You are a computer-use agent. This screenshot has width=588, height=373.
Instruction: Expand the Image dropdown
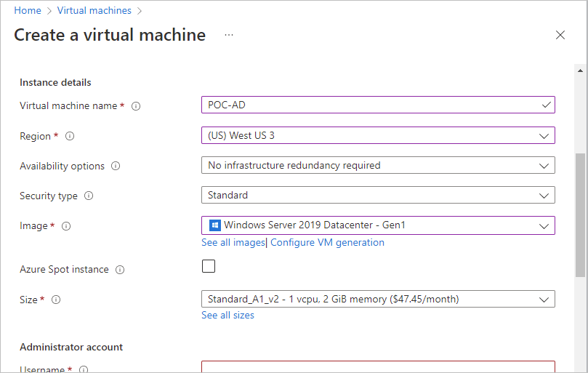(x=378, y=225)
